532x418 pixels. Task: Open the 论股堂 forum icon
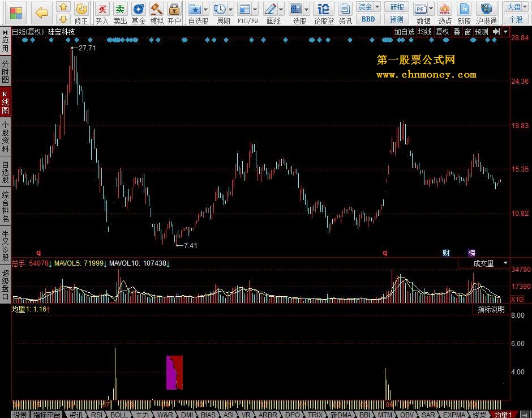(324, 9)
